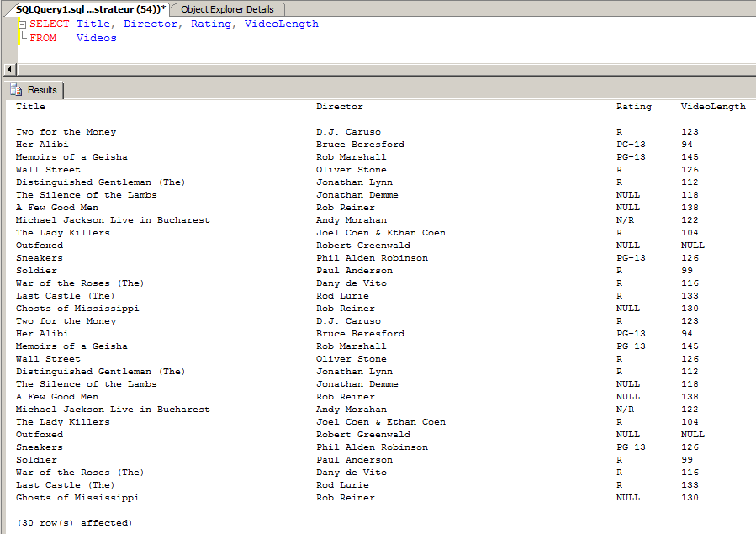Click the first '130' video length value

tap(690, 308)
